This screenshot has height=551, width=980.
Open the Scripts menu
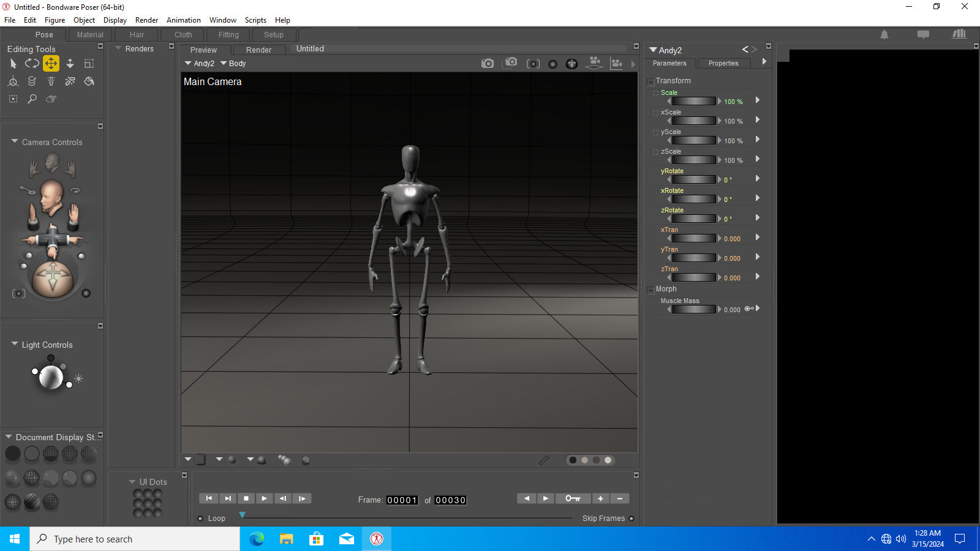pos(255,20)
